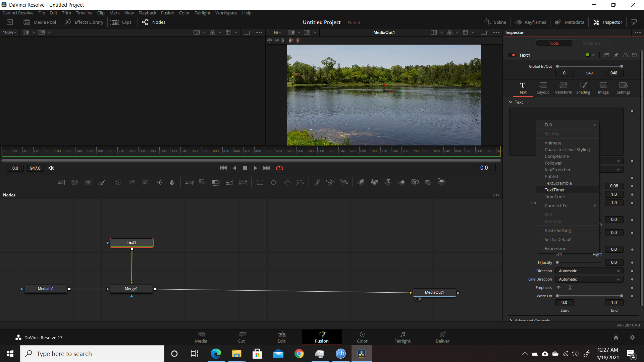The width and height of the screenshot is (644, 362).
Task: Select the Merge1 node
Action: 131,289
